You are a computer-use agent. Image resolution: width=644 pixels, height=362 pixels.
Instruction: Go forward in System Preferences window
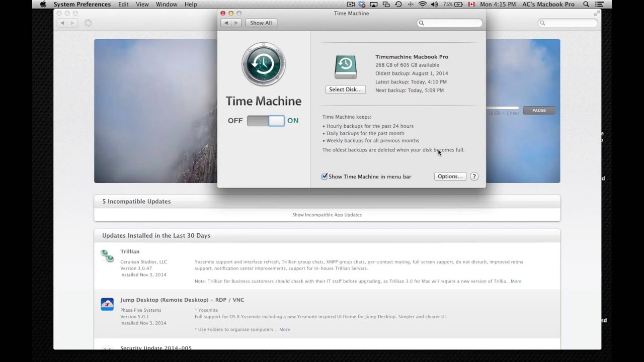(x=236, y=23)
